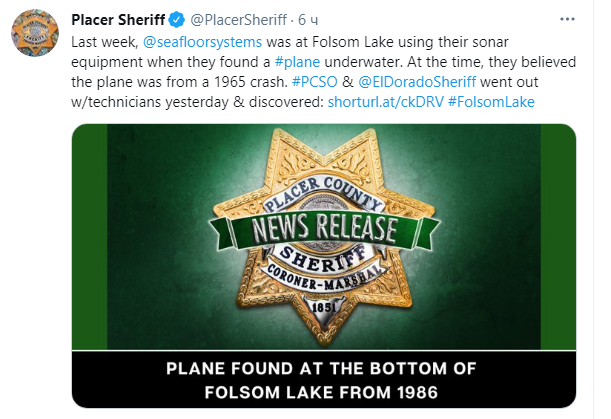
Task: Click the green NEWS RELEASE banner
Action: point(325,230)
